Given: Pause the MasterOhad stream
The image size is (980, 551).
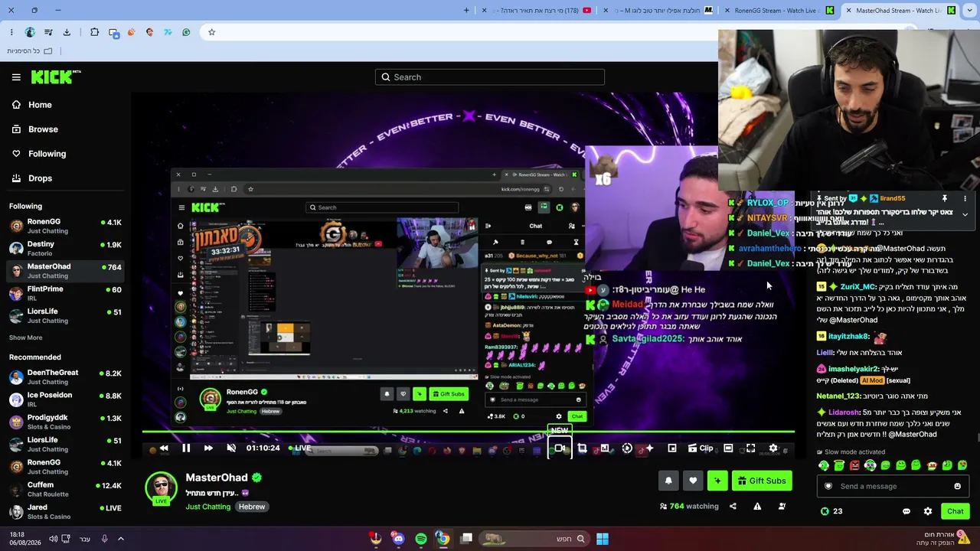Looking at the screenshot, I should pyautogui.click(x=186, y=448).
